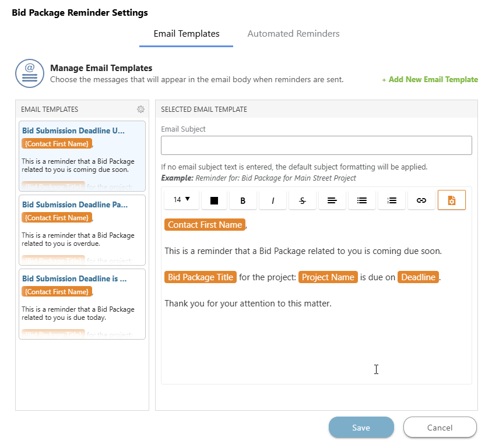
Task: Select the Bid Submission Deadline is ... template
Action: [82, 304]
